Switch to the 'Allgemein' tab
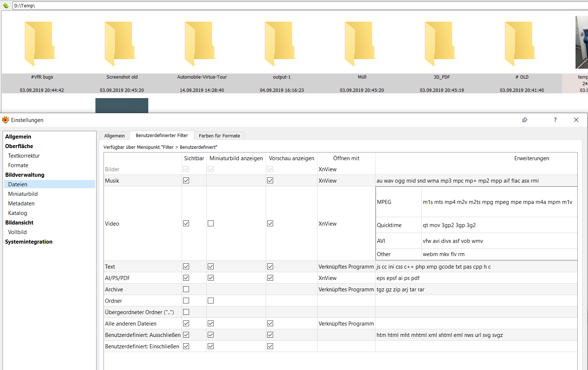 click(x=114, y=136)
